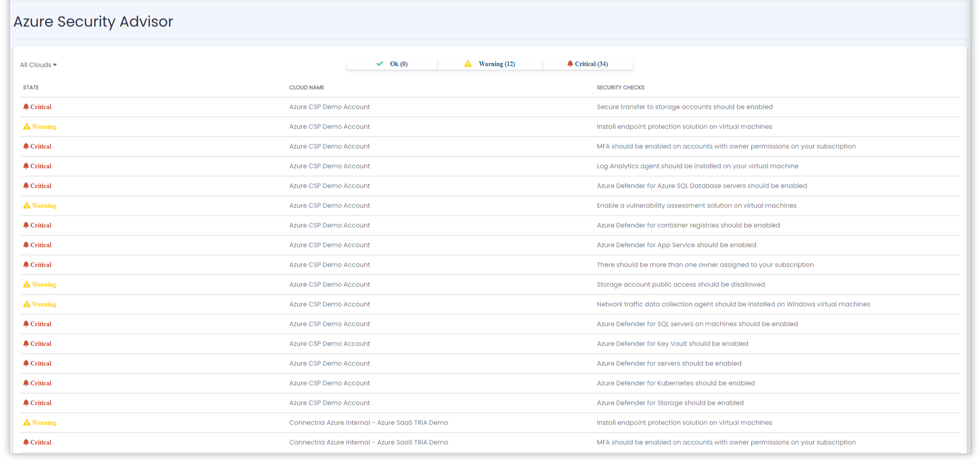The width and height of the screenshot is (980, 466).
Task: Click bell icon on Defender for Storage row
Action: (26, 403)
